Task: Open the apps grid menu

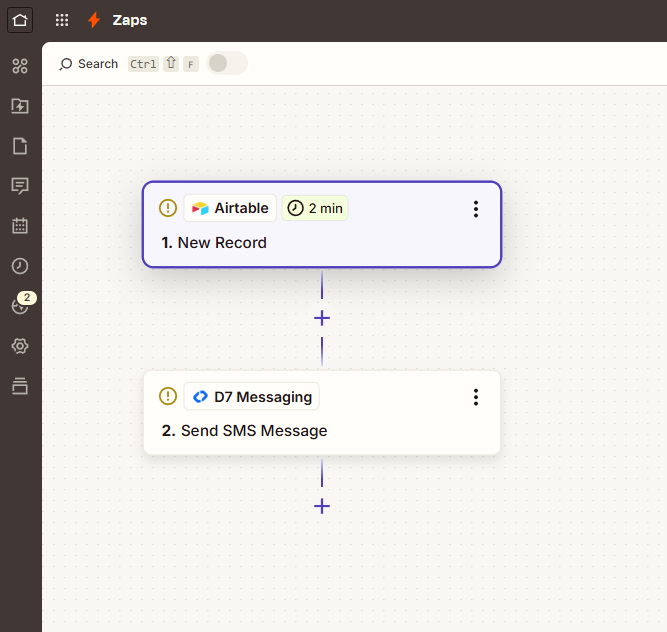Action: [x=62, y=20]
